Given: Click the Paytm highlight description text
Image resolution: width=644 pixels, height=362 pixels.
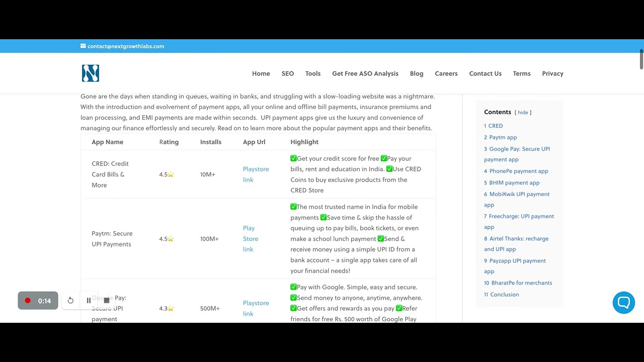Looking at the screenshot, I should coord(355,239).
